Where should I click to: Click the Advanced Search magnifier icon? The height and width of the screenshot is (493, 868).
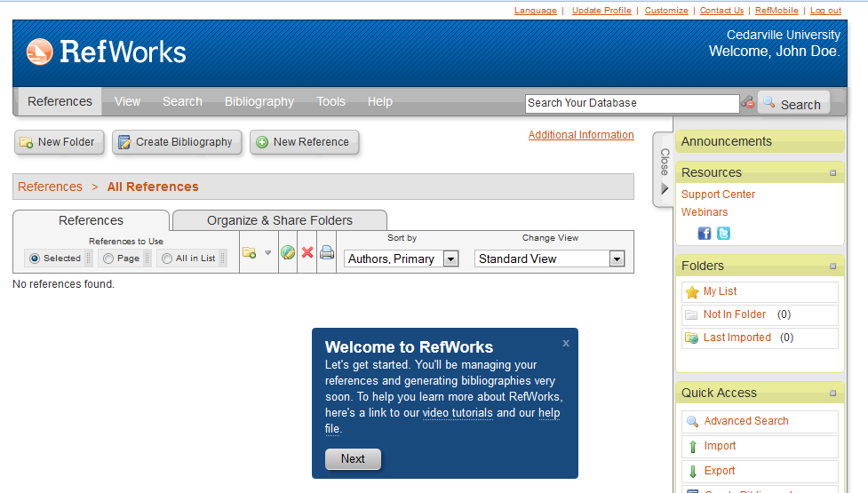pyautogui.click(x=692, y=421)
